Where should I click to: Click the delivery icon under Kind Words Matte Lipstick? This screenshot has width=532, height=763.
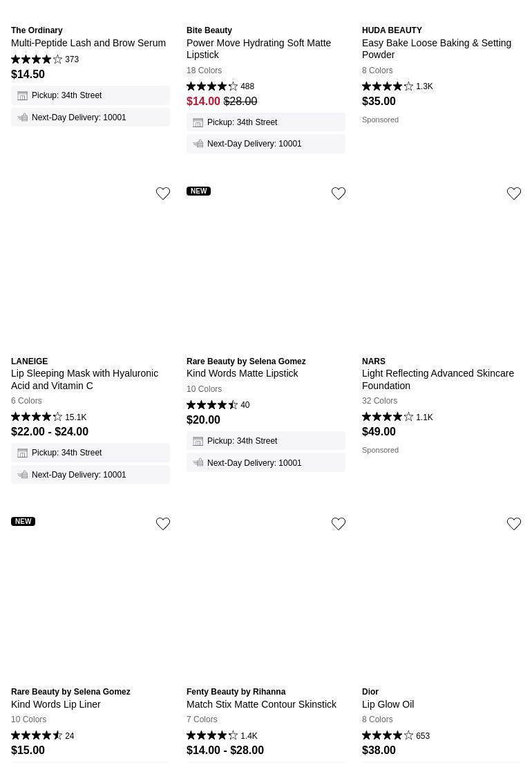click(x=198, y=462)
